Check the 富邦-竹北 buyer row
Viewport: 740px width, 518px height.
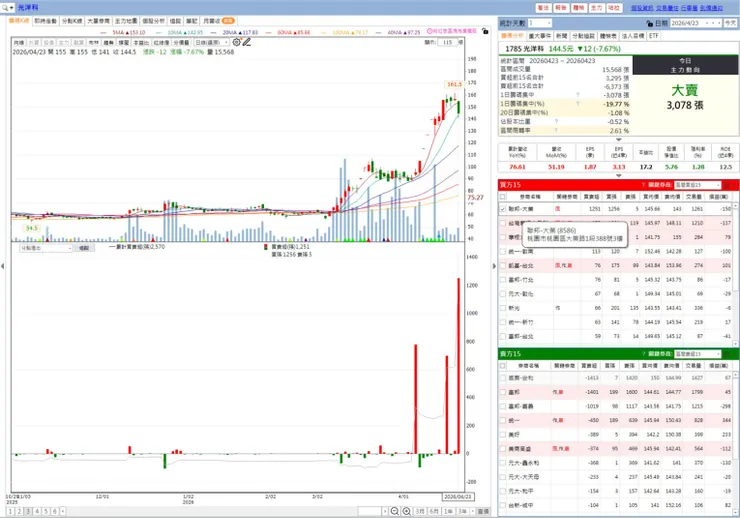(503, 280)
